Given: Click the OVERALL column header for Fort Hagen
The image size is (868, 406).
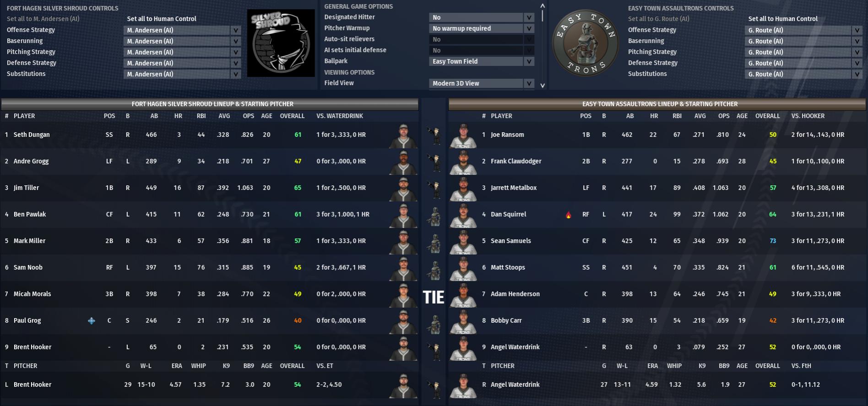Looking at the screenshot, I should 292,116.
